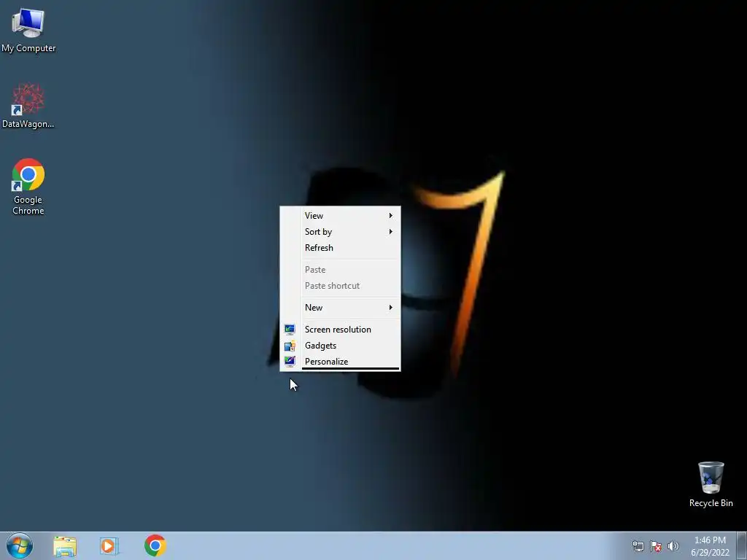Click the Windows Start orb
Image resolution: width=747 pixels, height=560 pixels.
[20, 545]
